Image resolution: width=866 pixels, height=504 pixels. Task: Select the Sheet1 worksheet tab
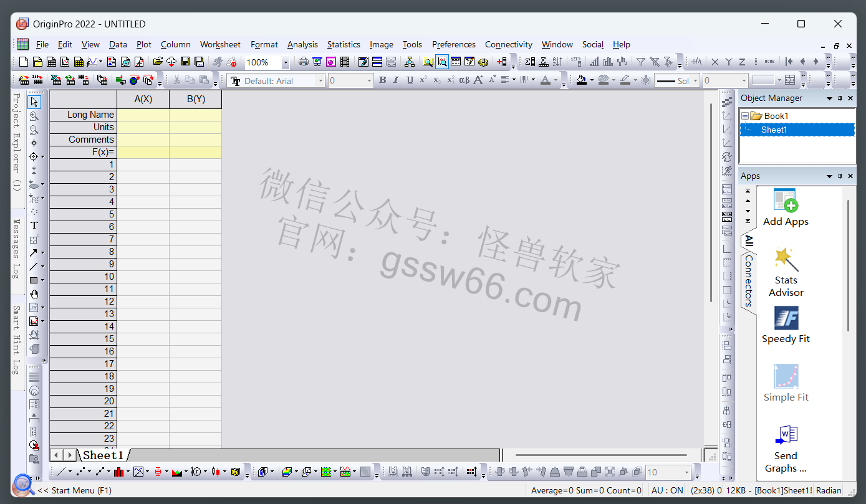[103, 455]
